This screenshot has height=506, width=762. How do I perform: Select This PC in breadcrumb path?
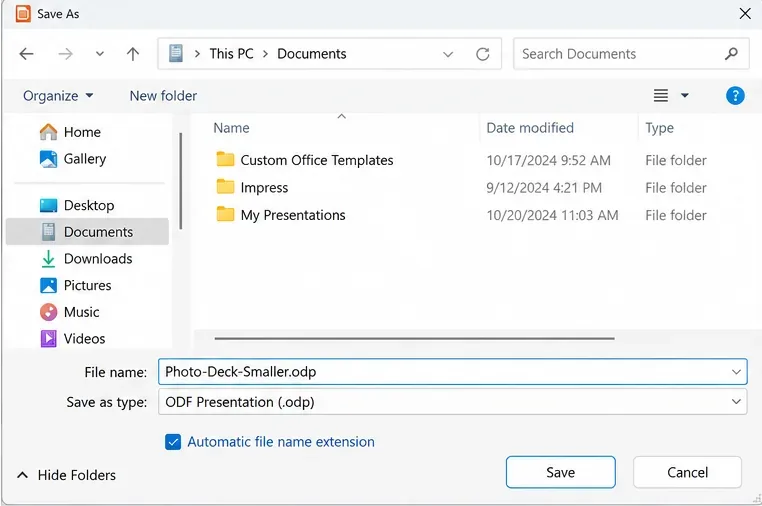[231, 53]
